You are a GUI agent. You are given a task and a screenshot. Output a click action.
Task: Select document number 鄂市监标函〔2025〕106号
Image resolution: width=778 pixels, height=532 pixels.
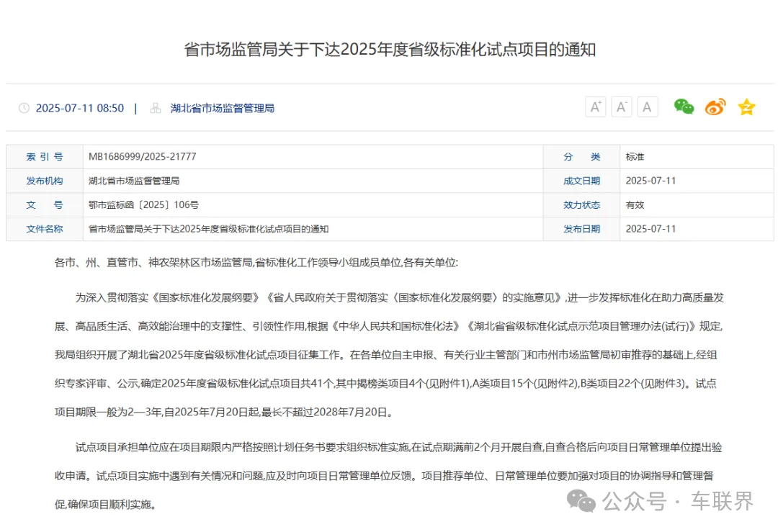(x=143, y=204)
